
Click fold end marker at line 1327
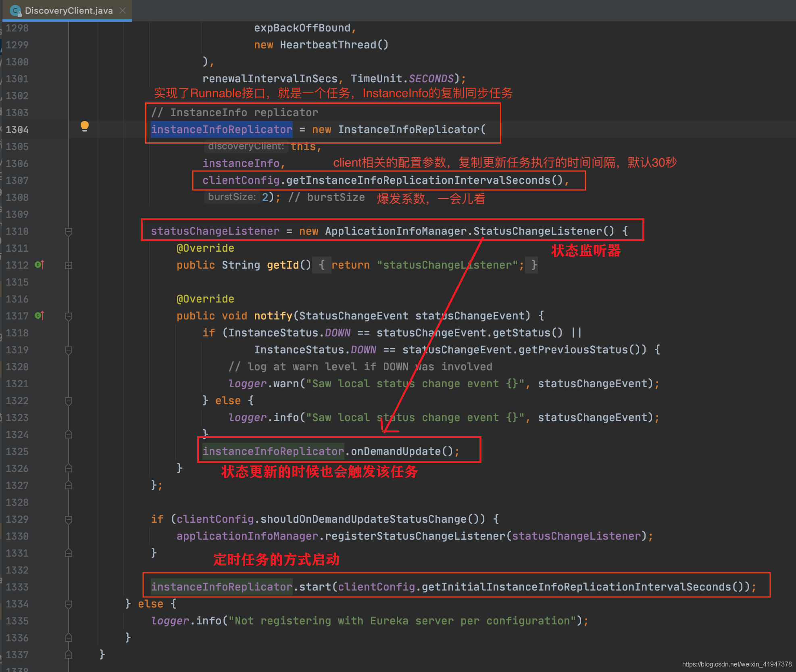tap(69, 486)
